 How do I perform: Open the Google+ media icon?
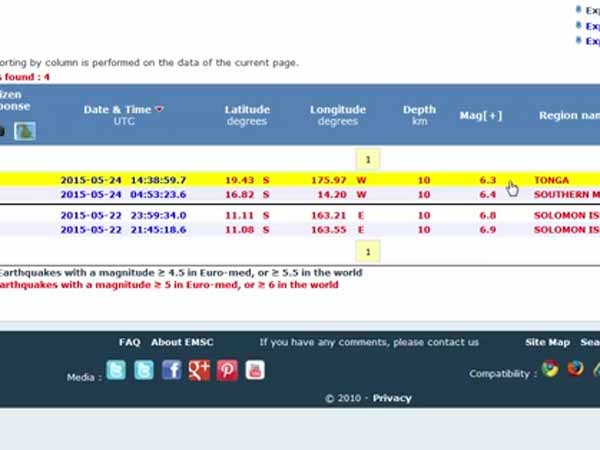[199, 371]
